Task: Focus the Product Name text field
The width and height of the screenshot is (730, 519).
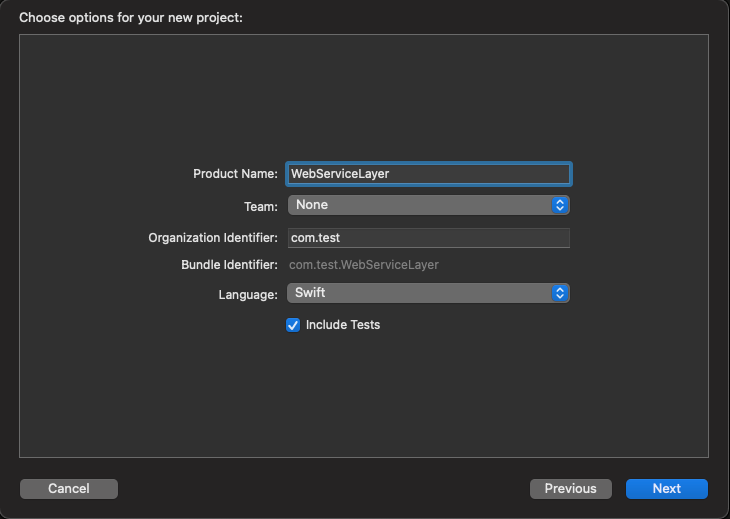Action: tap(428, 174)
